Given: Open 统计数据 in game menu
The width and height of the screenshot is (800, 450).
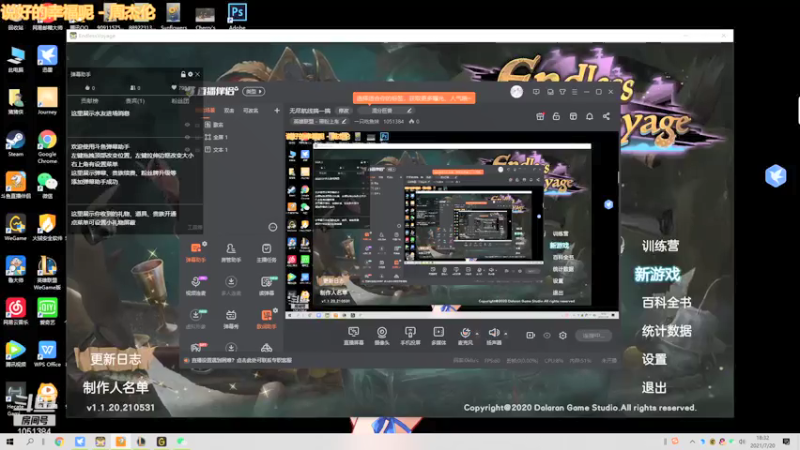Looking at the screenshot, I should 666,331.
